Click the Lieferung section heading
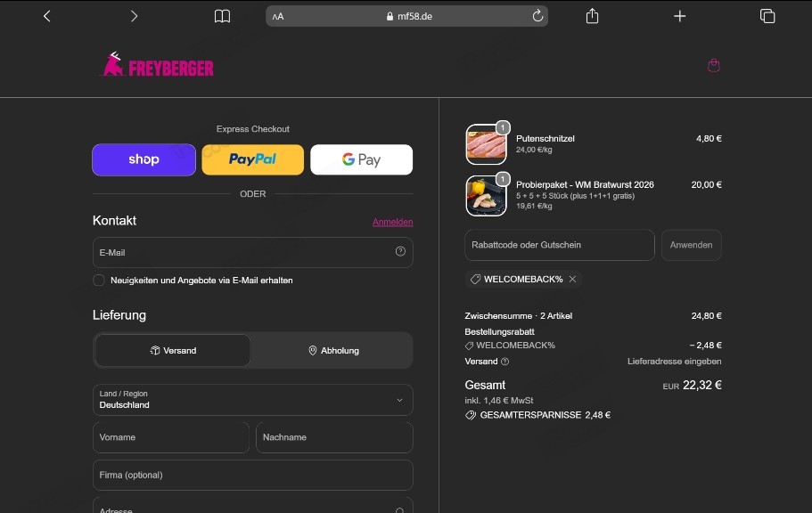 [x=119, y=315]
